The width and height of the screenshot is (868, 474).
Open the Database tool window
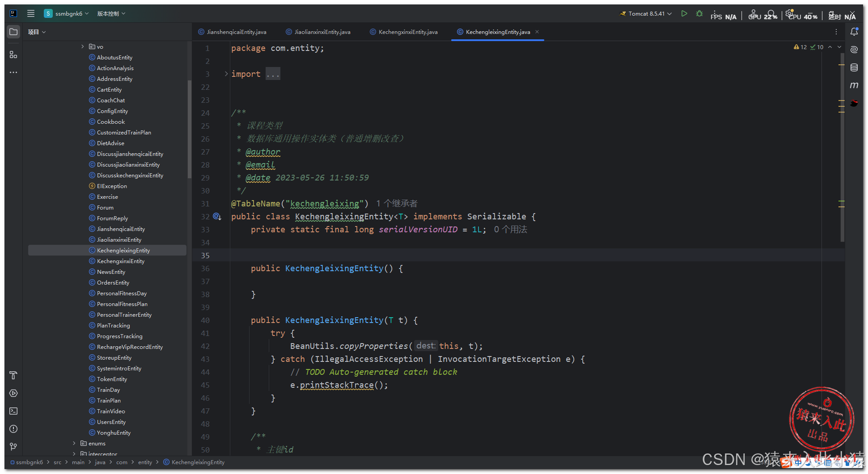click(854, 67)
